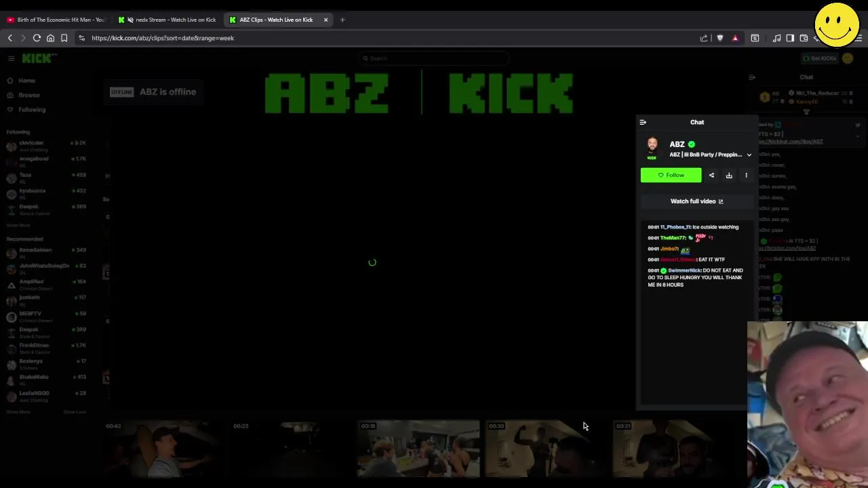The image size is (868, 488).
Task: Follow the ABZ channel
Action: pos(671,175)
